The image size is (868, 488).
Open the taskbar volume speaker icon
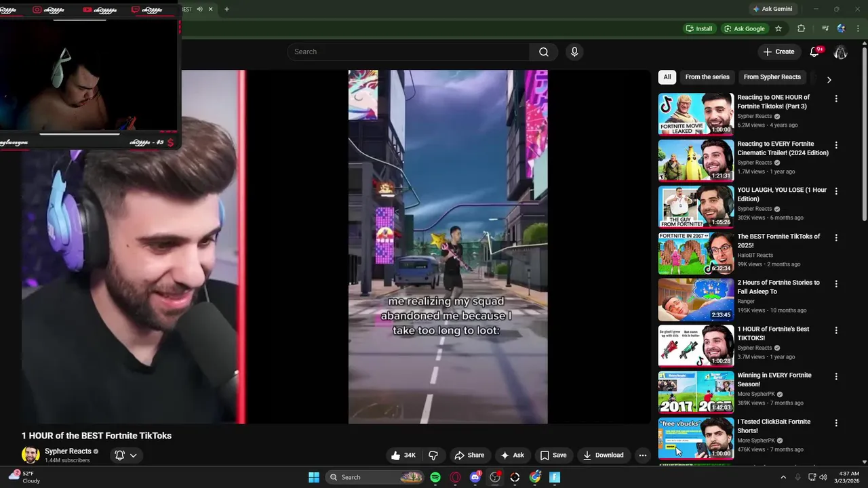[823, 477]
